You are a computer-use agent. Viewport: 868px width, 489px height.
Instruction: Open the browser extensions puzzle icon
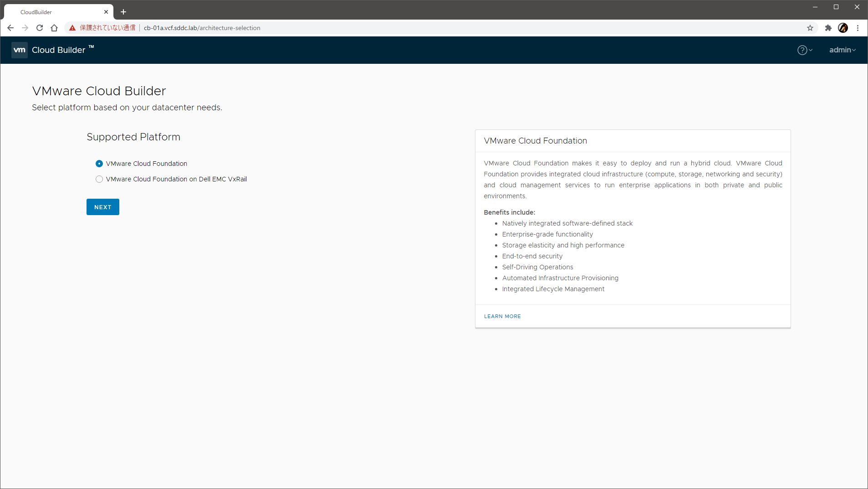point(828,28)
